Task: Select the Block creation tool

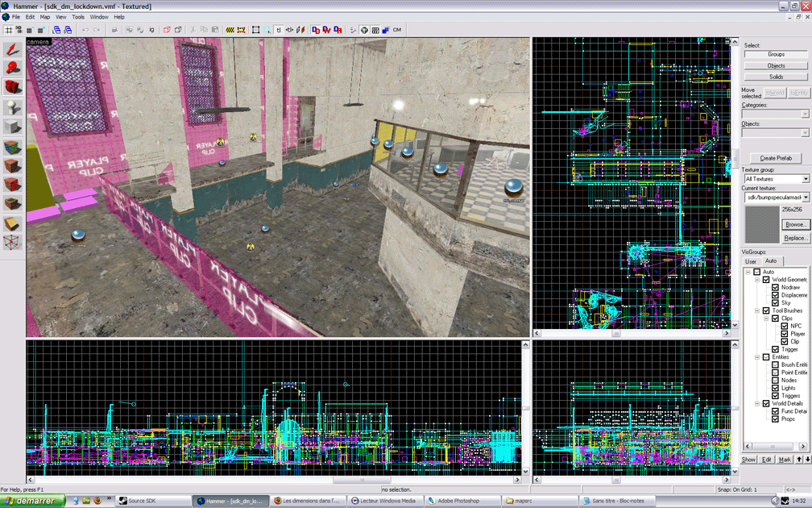Action: point(13,127)
